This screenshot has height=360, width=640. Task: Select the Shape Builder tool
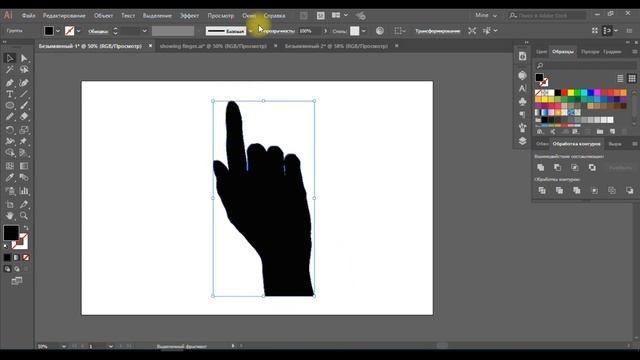(x=10, y=153)
